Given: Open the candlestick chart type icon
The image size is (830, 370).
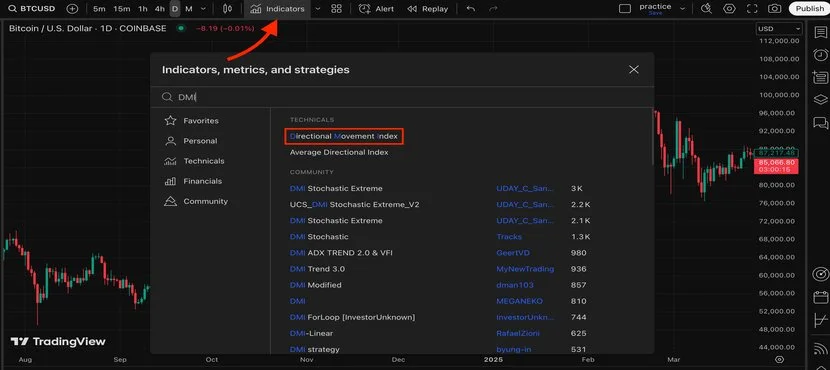Looking at the screenshot, I should click(x=228, y=8).
